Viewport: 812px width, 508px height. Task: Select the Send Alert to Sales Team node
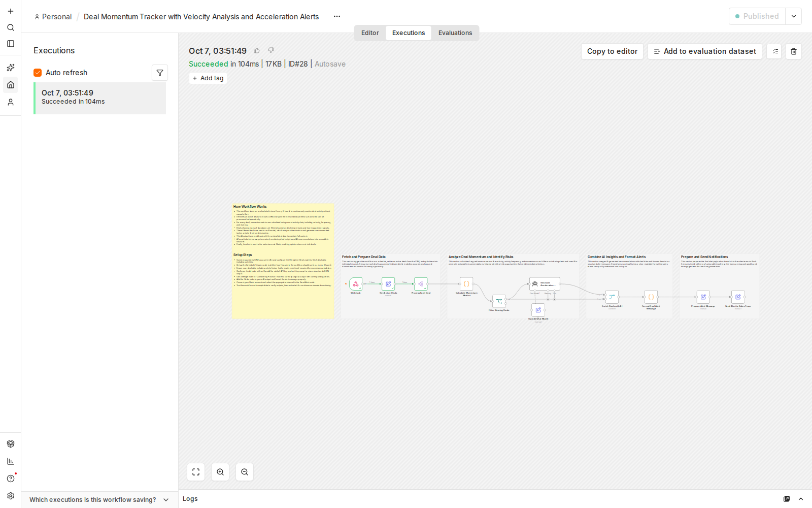[x=738, y=297]
